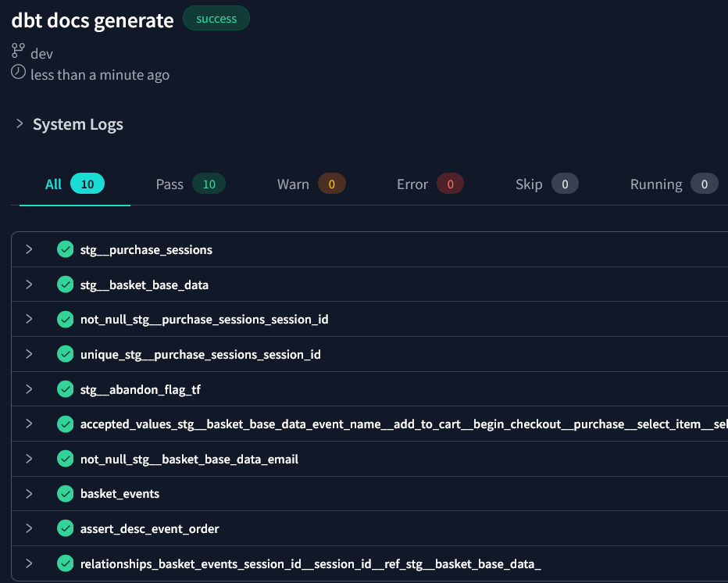Click the accepted_values_stg__basket_base_data_event_name text
The image size is (728, 583).
[404, 424]
